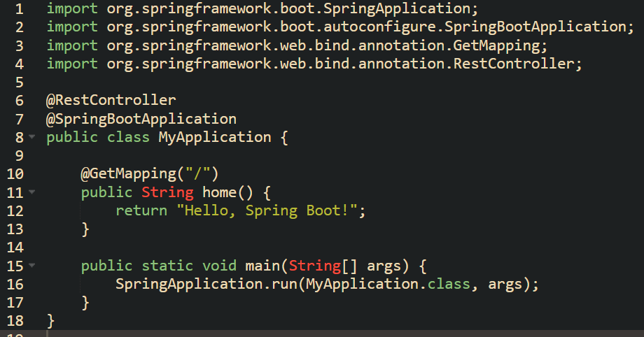The width and height of the screenshot is (644, 337).
Task: Click MyApplication in the class declaration
Action: [215, 137]
